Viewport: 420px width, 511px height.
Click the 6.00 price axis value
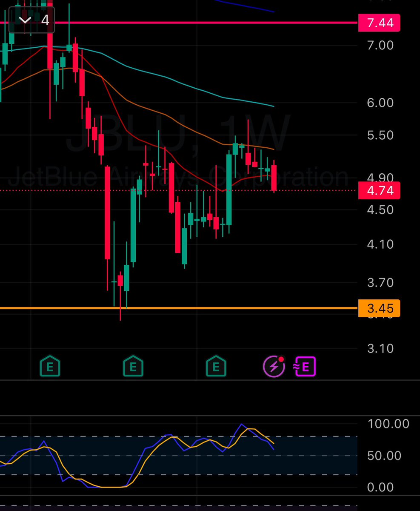click(380, 103)
